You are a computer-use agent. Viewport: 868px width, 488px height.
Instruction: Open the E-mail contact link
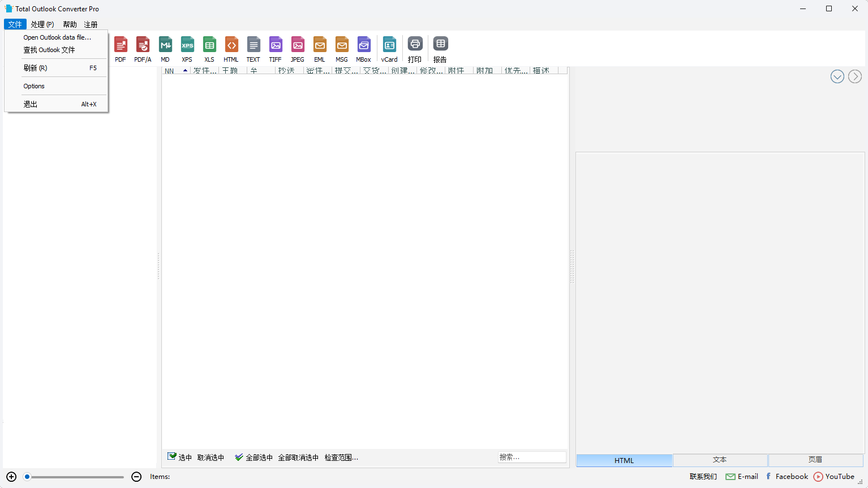[x=742, y=477]
